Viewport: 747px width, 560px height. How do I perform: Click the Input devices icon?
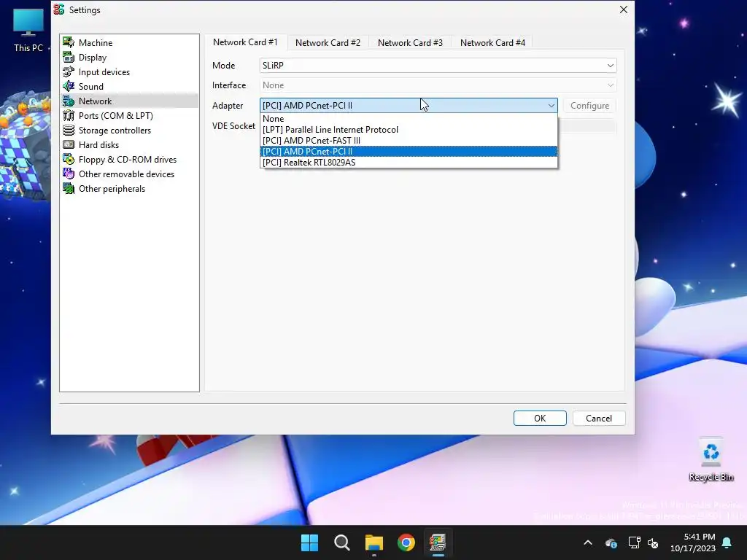tap(69, 72)
